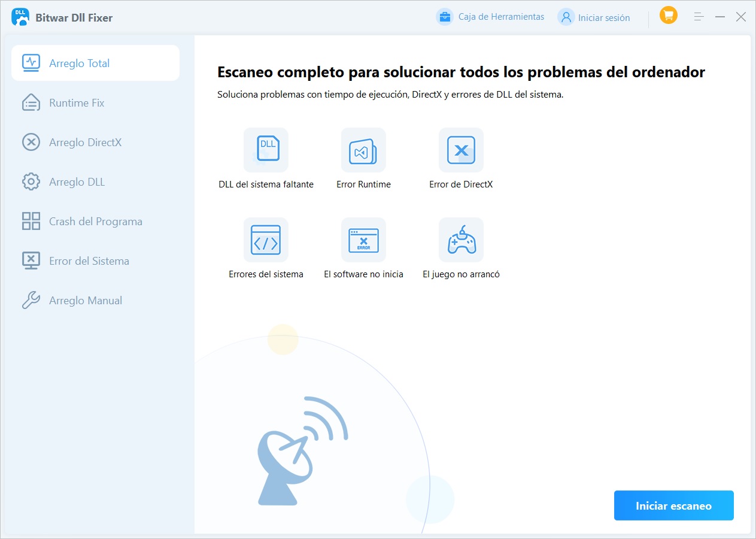
Task: Click the Error Runtime label
Action: point(363,184)
